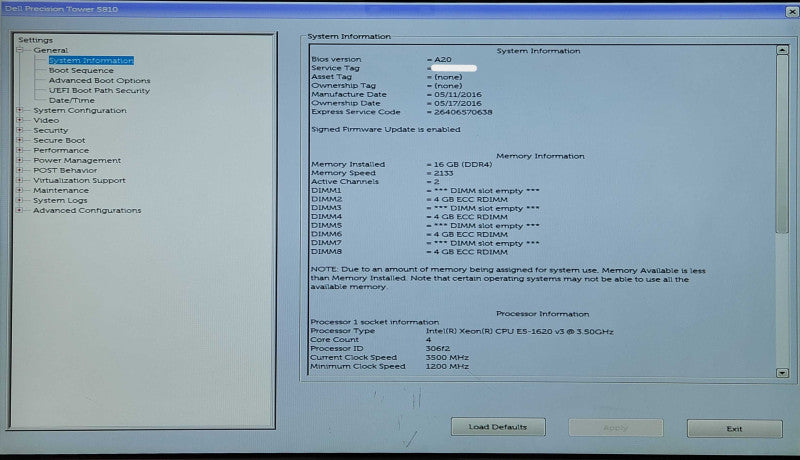The image size is (800, 460).
Task: Click the Core Count value 4
Action: (x=428, y=340)
